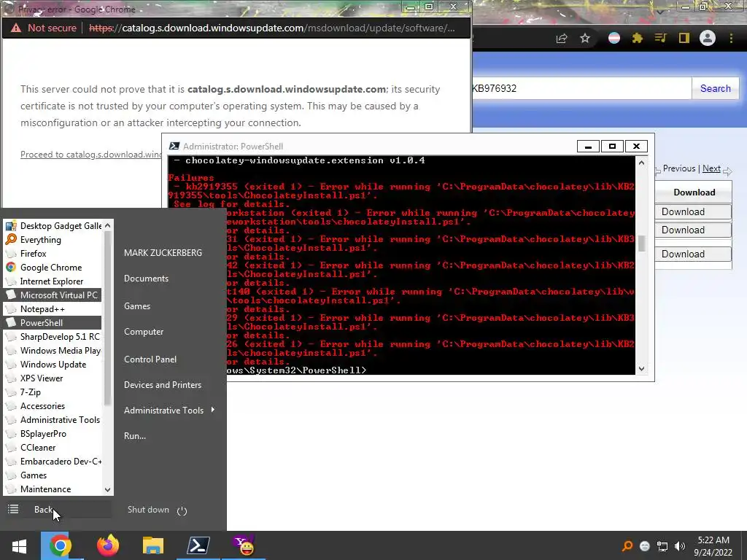Viewport: 747px width, 560px height.
Task: Expand Microsoft Virtual PC folder
Action: 53,295
